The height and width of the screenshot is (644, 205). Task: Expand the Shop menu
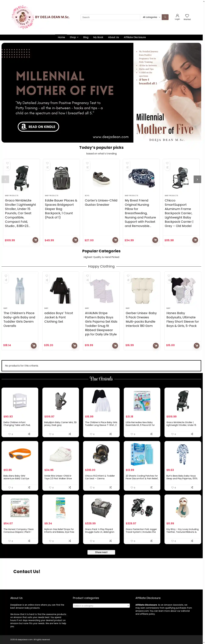click(x=74, y=37)
